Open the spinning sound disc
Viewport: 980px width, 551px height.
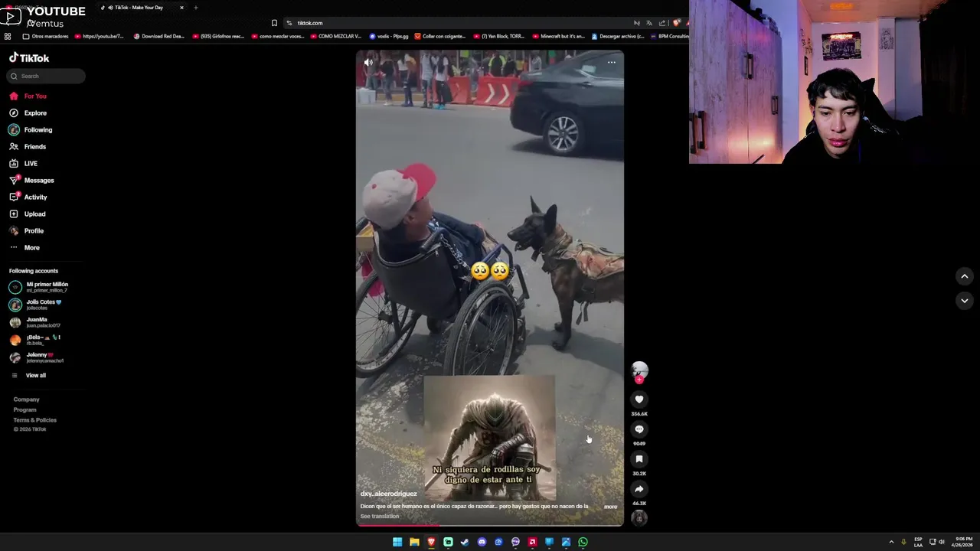click(639, 518)
